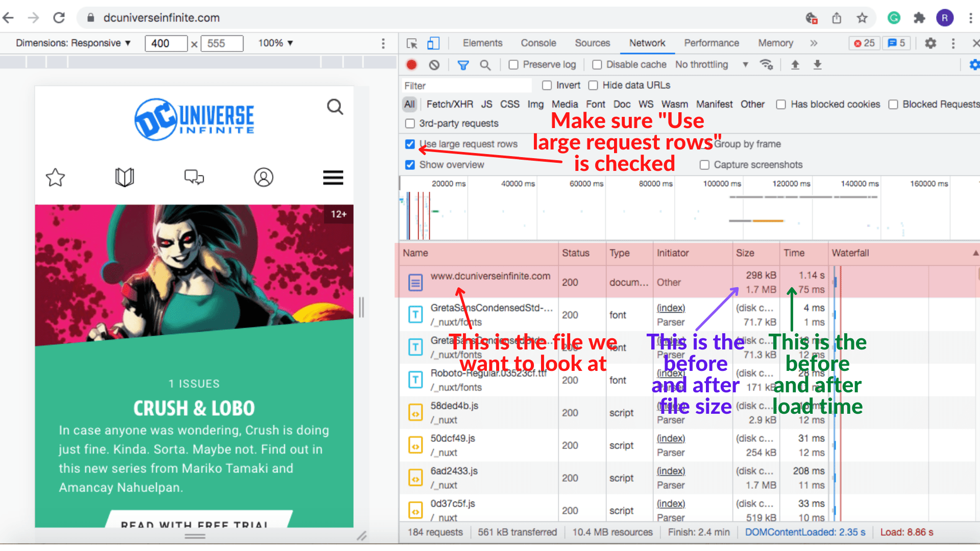Open the 100% zoom dropdown
This screenshot has width=980, height=551.
pyautogui.click(x=276, y=43)
